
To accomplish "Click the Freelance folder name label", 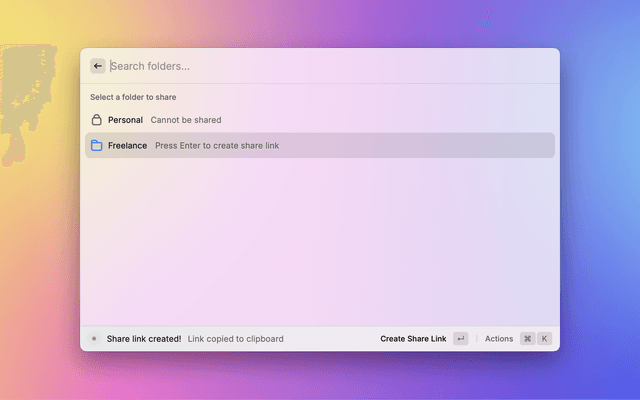I will coord(127,145).
